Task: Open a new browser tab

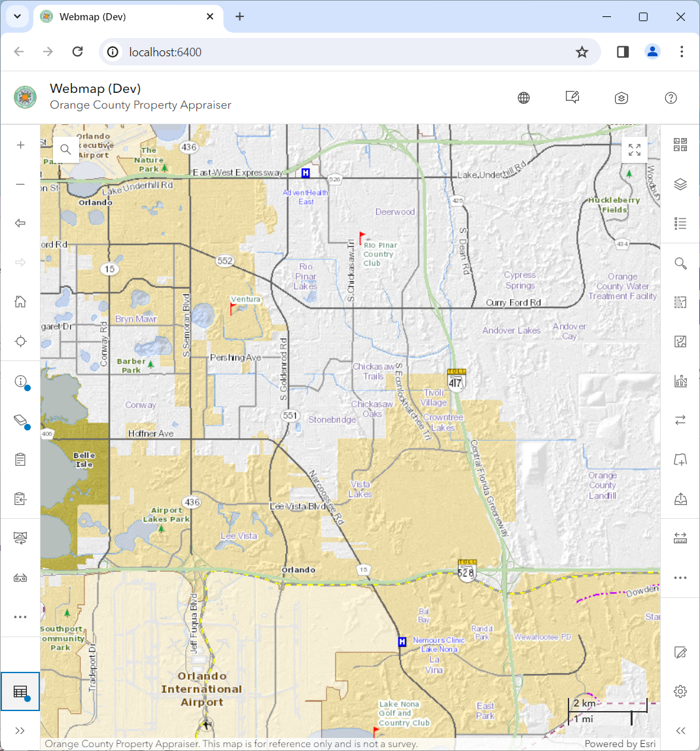Action: coord(239,16)
